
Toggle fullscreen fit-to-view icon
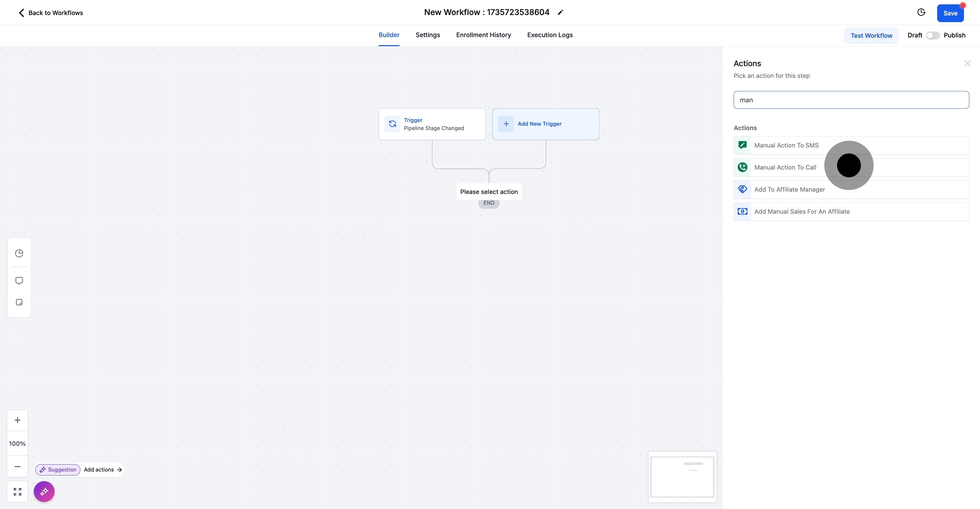tap(17, 492)
